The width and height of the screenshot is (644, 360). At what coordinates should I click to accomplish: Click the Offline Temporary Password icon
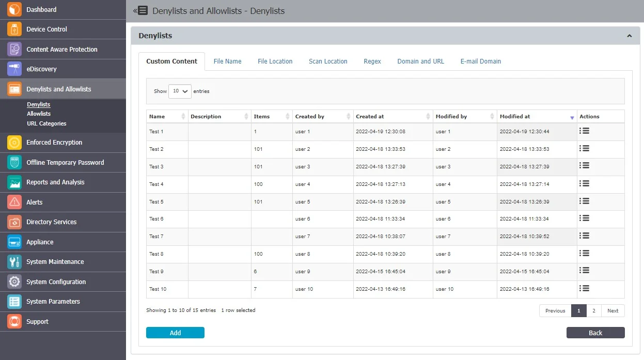pos(14,162)
